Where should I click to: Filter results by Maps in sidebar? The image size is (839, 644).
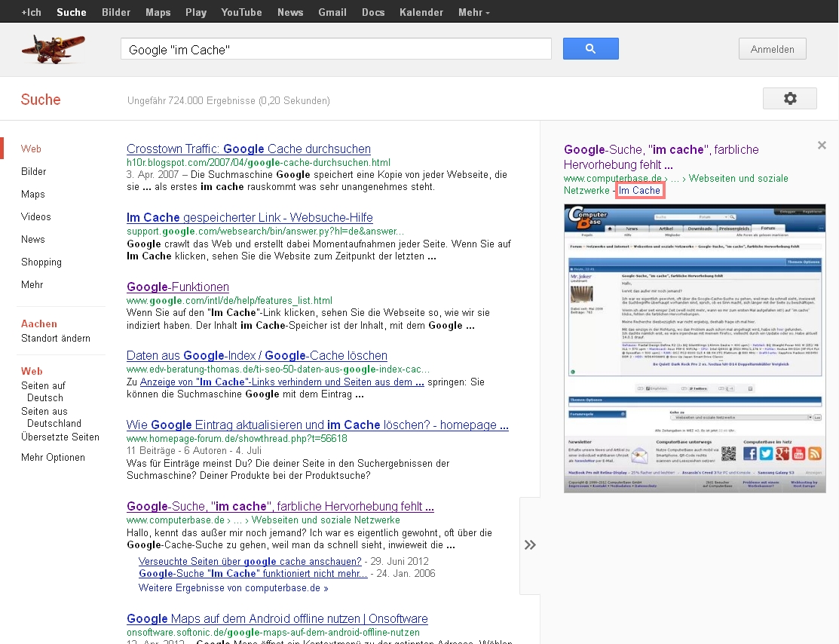tap(32, 195)
